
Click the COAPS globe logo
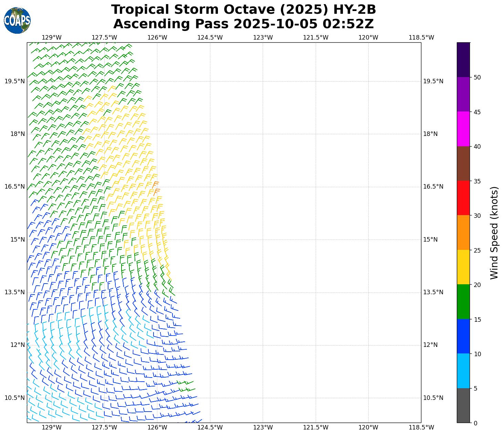(x=17, y=20)
